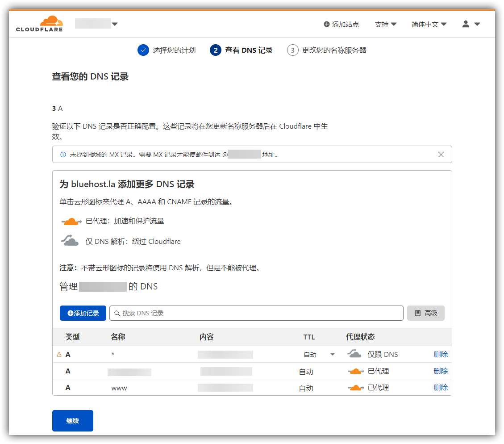The width and height of the screenshot is (504, 444).
Task: Click the 内容 column header
Action: 206,337
